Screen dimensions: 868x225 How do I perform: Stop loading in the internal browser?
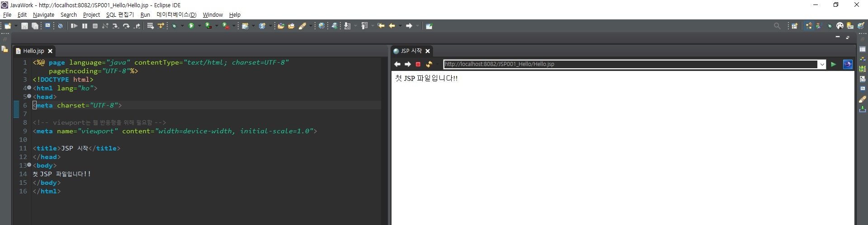point(418,64)
